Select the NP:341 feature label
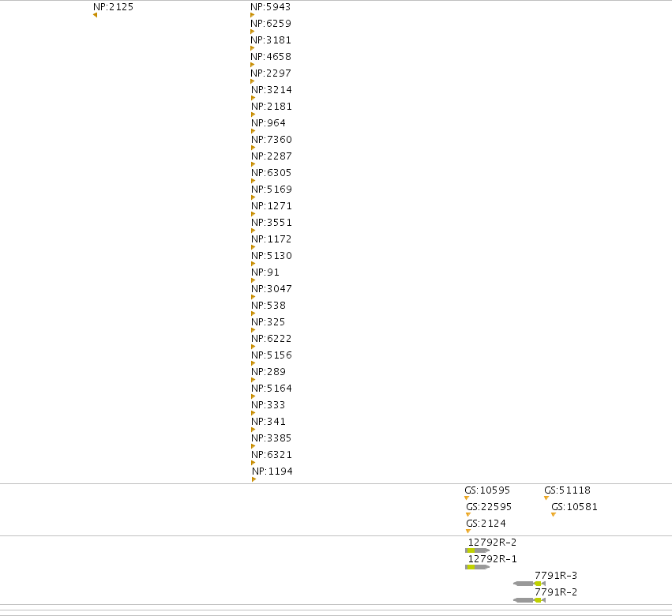This screenshot has width=672, height=616. tap(268, 422)
